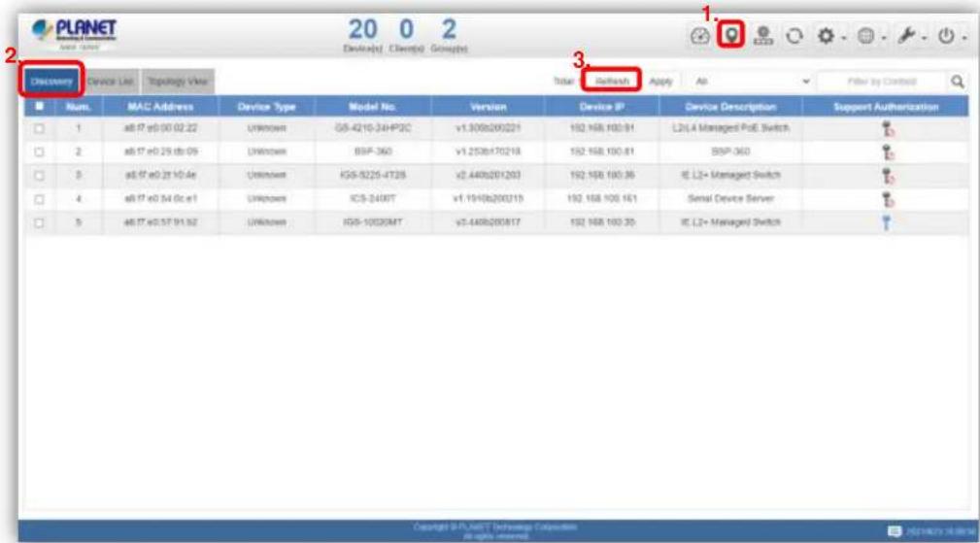Select MAC address ending 02:22
Image resolution: width=980 pixels, height=543 pixels.
[160, 128]
